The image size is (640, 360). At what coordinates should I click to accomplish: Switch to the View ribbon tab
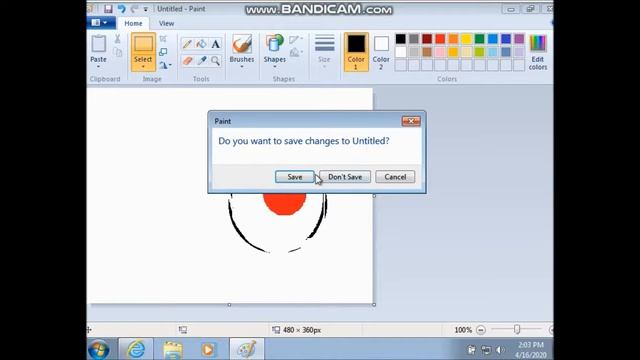click(x=166, y=23)
